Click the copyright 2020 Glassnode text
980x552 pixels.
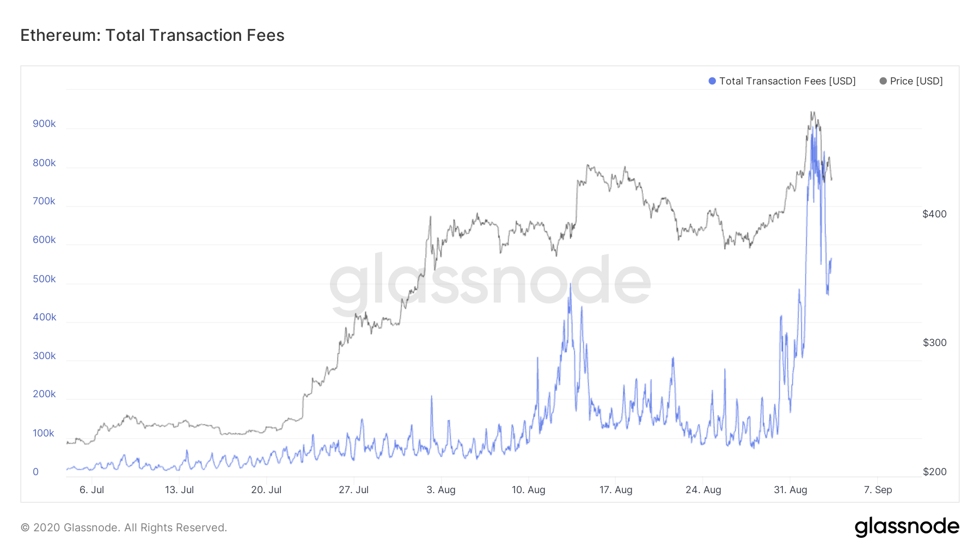tap(124, 527)
